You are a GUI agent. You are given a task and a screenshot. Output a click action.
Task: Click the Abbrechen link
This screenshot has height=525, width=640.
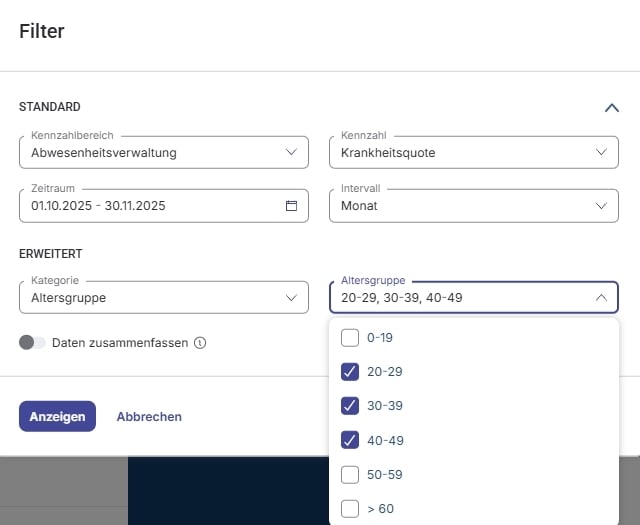click(x=149, y=417)
